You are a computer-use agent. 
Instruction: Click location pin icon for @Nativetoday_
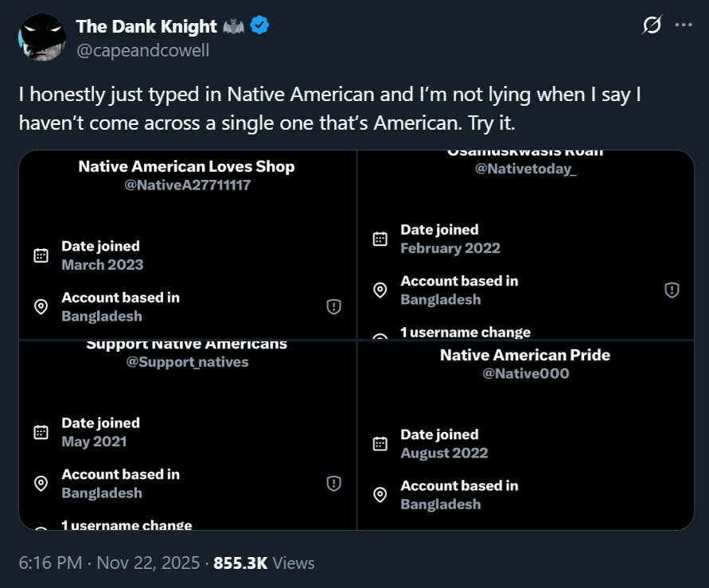coord(380,290)
